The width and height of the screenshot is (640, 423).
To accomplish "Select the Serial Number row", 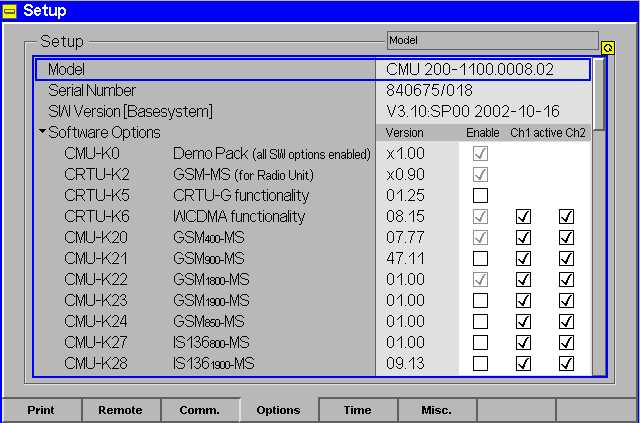I will [313, 90].
